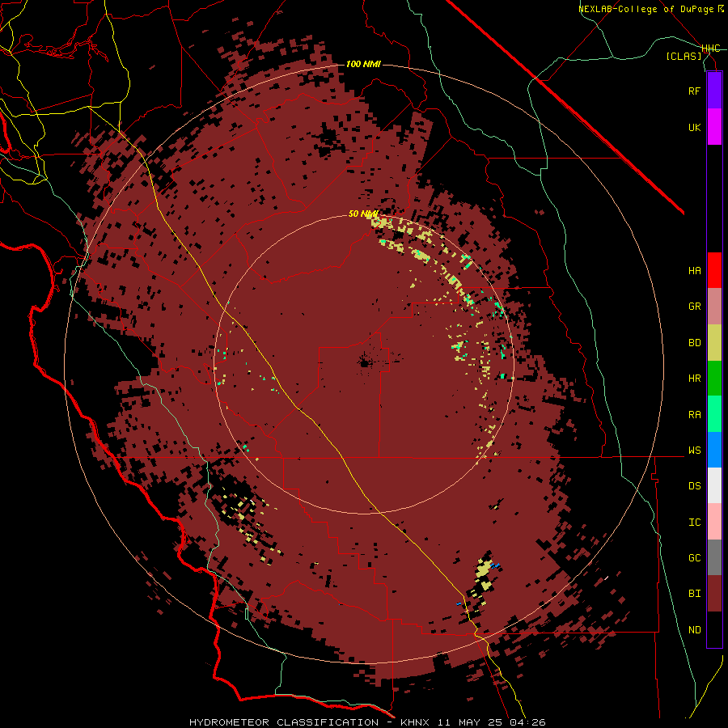Click the magenta UK legend swatch
This screenshot has width=728, height=728.
(x=714, y=127)
